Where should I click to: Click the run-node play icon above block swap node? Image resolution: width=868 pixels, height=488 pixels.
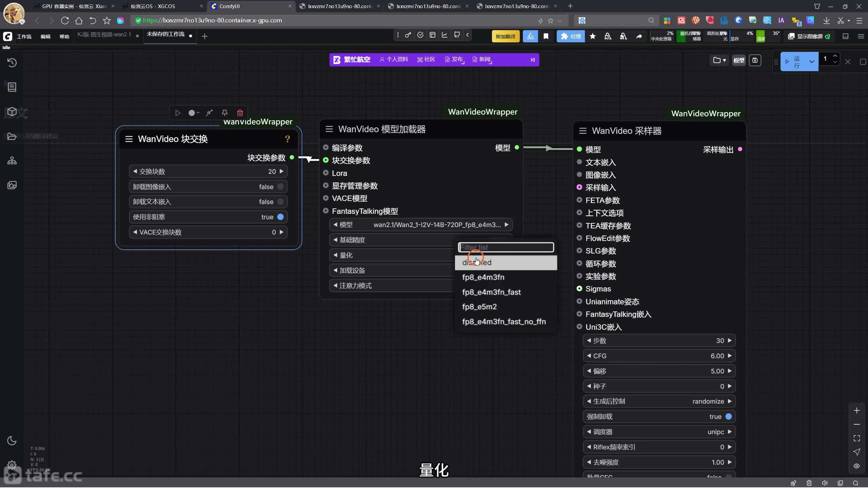[178, 113]
